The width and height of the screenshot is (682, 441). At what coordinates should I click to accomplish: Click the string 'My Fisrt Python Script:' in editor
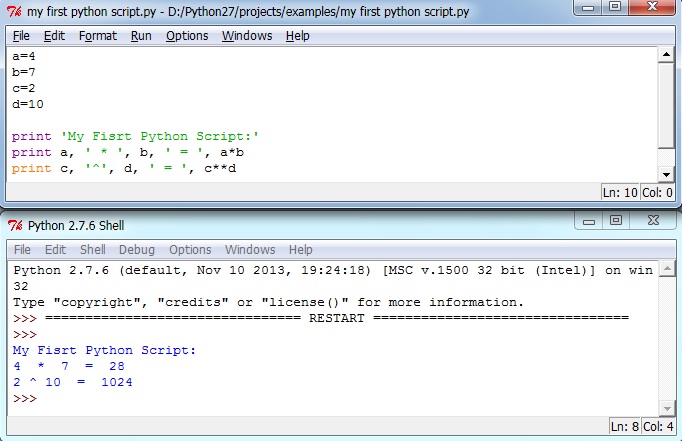[x=160, y=136]
